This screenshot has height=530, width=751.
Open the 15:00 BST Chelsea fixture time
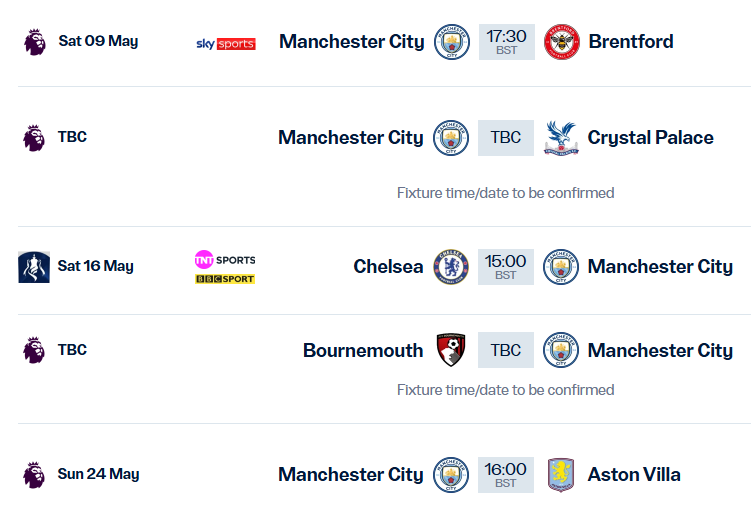(x=506, y=267)
